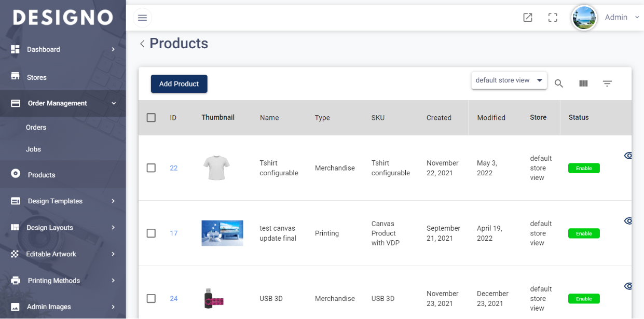Open the external link icon in header
Image resolution: width=644 pixels, height=319 pixels.
(528, 18)
